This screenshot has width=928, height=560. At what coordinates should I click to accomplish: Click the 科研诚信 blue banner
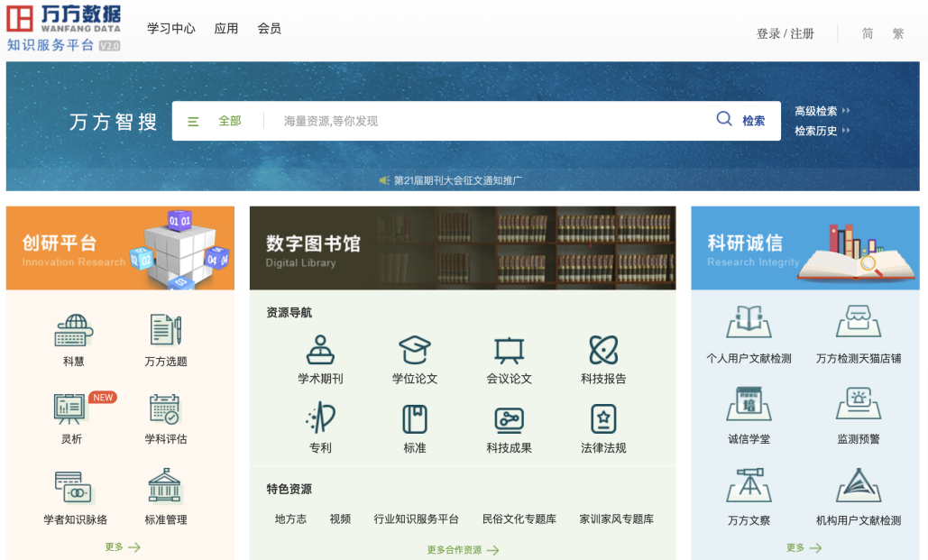805,248
